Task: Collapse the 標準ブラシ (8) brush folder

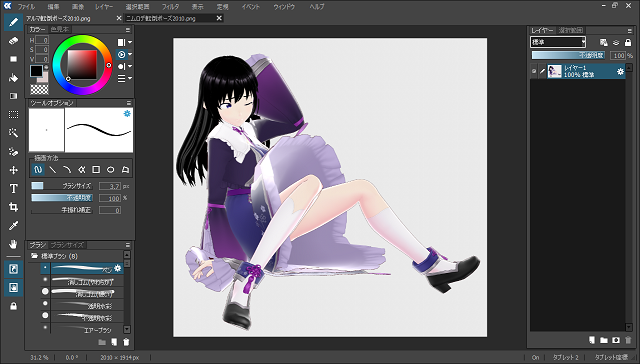Action: tap(34, 256)
